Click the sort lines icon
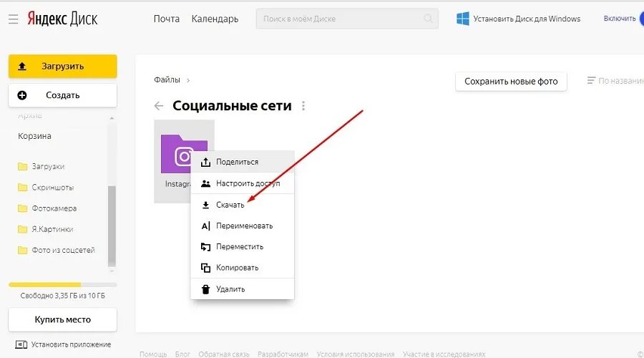644x358 pixels. coord(591,81)
